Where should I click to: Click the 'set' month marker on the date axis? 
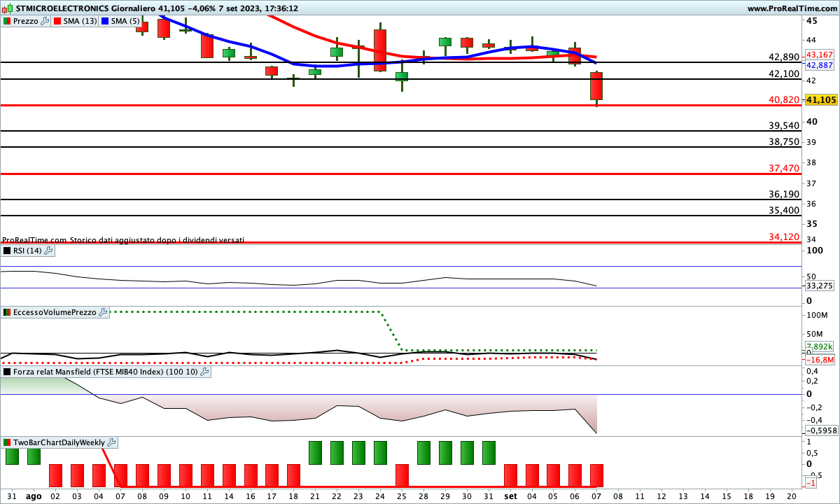pos(511,495)
